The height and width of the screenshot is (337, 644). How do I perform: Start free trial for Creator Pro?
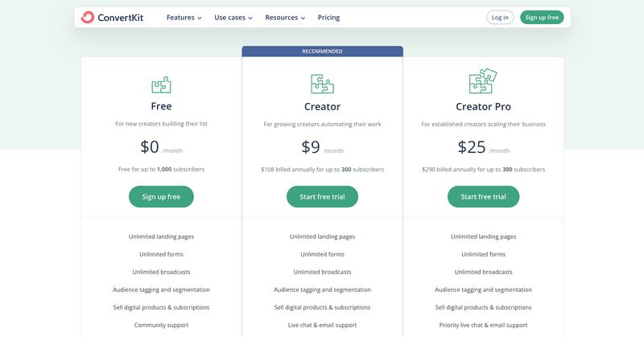(483, 196)
